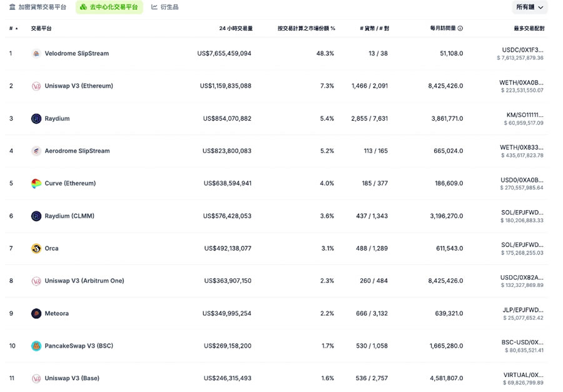Open Uniswap V3 (Arbitrum One) link

click(x=84, y=281)
